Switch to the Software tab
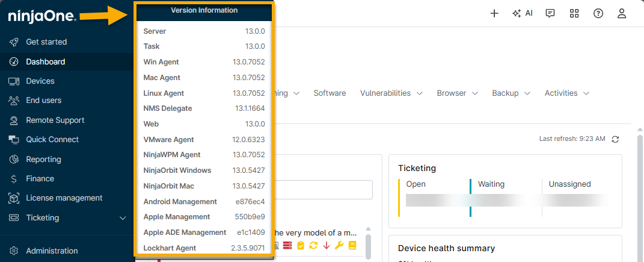 tap(330, 93)
